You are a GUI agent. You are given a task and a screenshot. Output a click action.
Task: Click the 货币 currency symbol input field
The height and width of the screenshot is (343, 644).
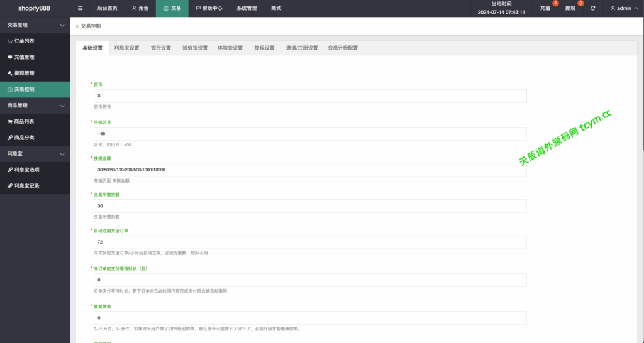pyautogui.click(x=310, y=95)
